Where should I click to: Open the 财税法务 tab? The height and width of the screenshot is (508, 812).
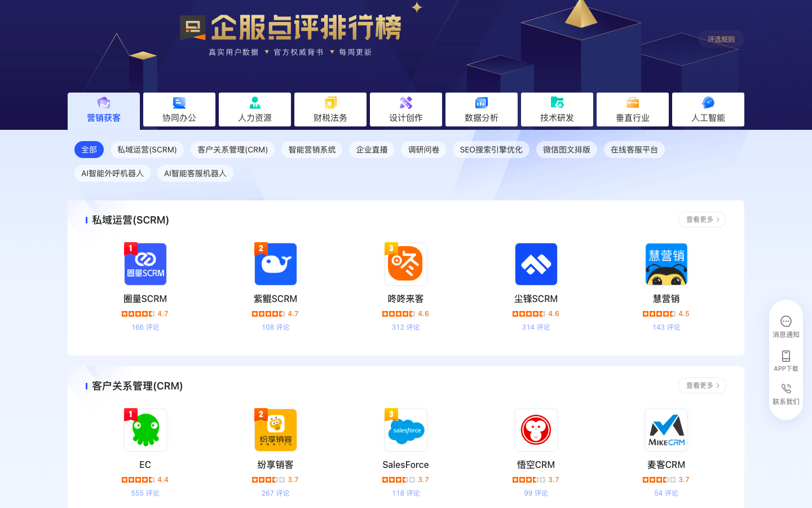pyautogui.click(x=330, y=110)
